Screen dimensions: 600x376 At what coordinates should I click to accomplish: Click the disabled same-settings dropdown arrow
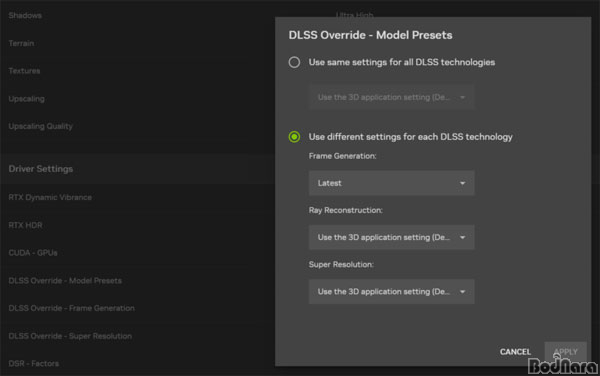pos(462,98)
